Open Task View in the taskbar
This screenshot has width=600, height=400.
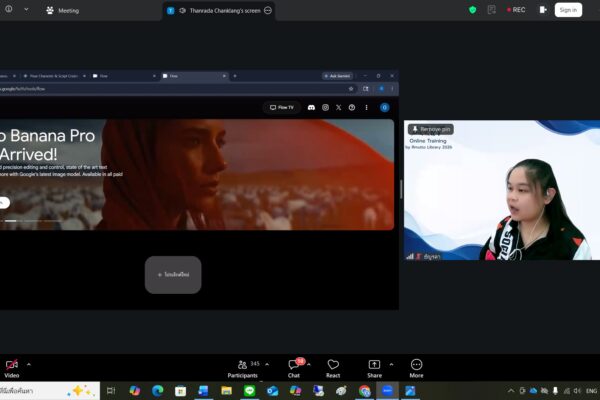(x=111, y=391)
